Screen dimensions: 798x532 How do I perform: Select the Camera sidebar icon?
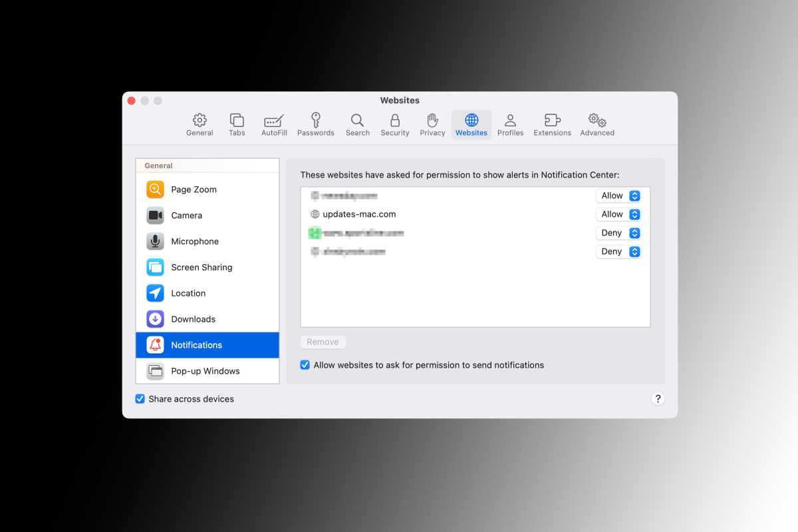154,215
